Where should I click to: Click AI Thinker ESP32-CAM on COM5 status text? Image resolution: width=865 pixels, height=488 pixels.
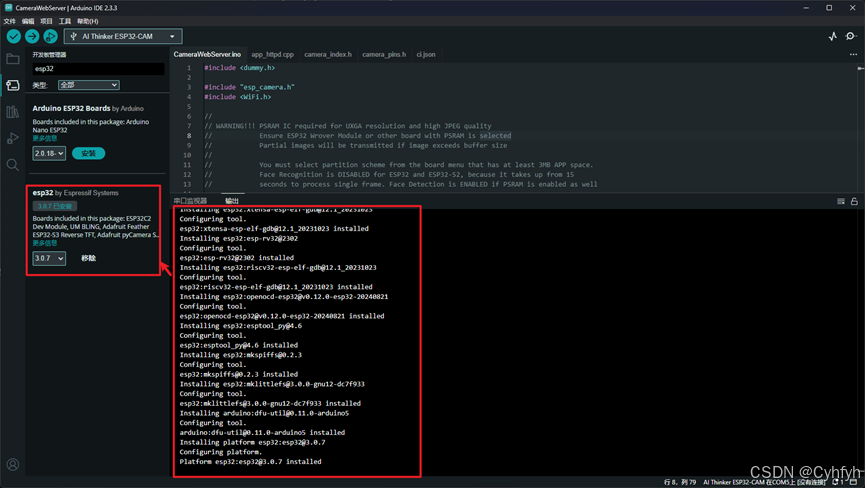[764, 482]
